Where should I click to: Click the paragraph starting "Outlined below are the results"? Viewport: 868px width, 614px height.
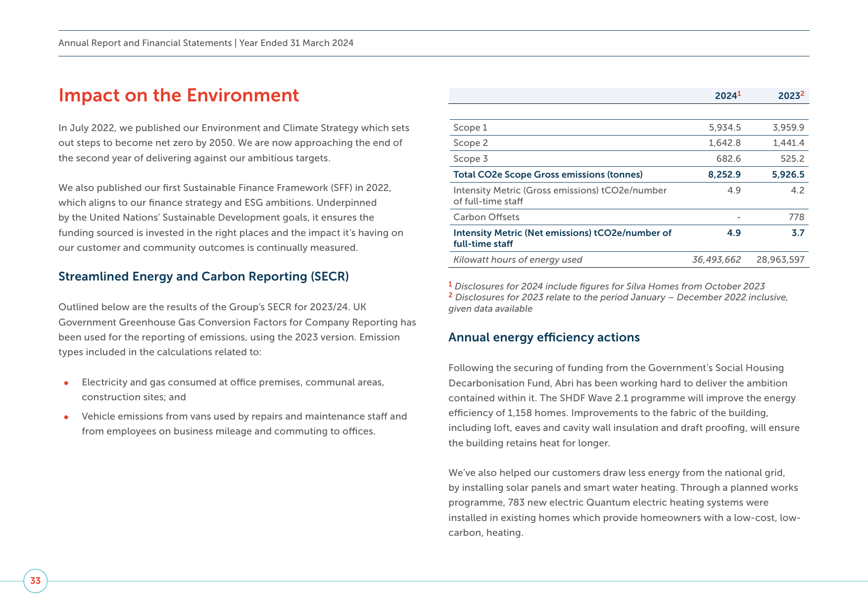click(237, 330)
